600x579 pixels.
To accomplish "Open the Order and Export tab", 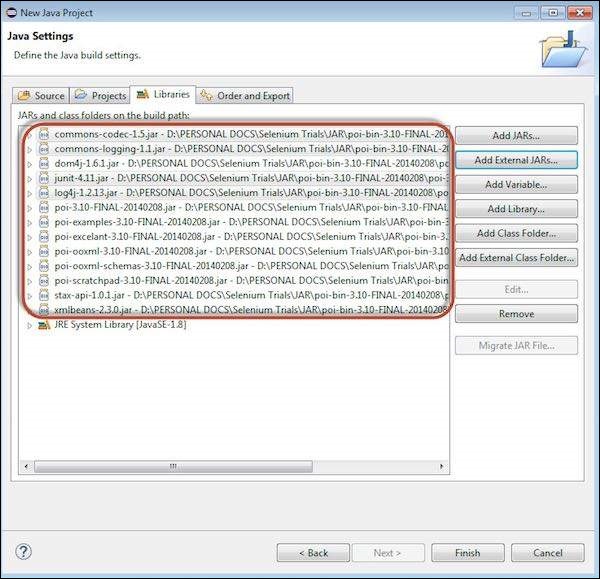I will [x=245, y=95].
